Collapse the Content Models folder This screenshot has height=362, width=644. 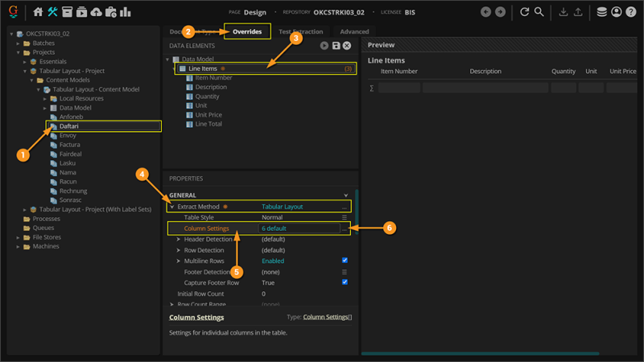31,80
